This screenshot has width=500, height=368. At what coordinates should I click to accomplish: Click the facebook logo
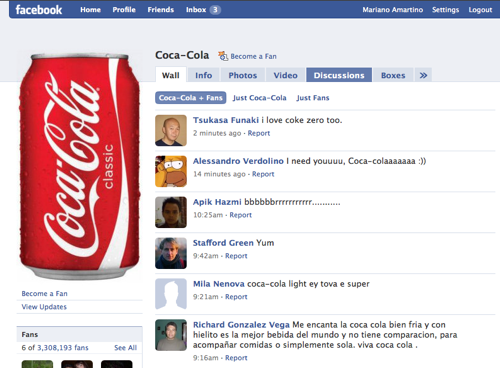pyautogui.click(x=39, y=10)
